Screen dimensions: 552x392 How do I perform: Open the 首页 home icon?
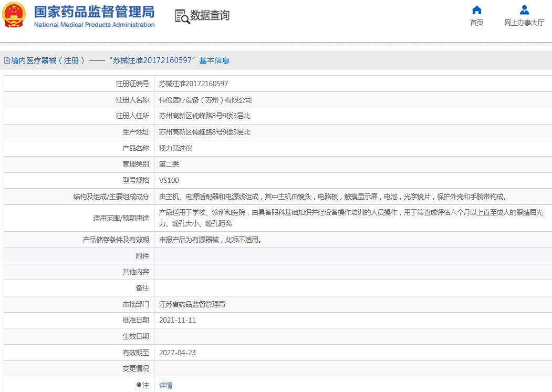click(x=477, y=10)
